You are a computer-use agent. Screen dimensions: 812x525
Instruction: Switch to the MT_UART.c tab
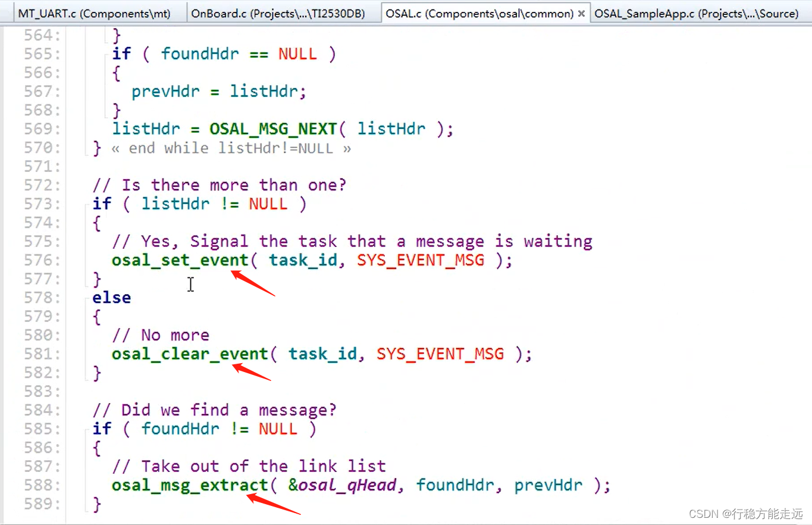[94, 13]
